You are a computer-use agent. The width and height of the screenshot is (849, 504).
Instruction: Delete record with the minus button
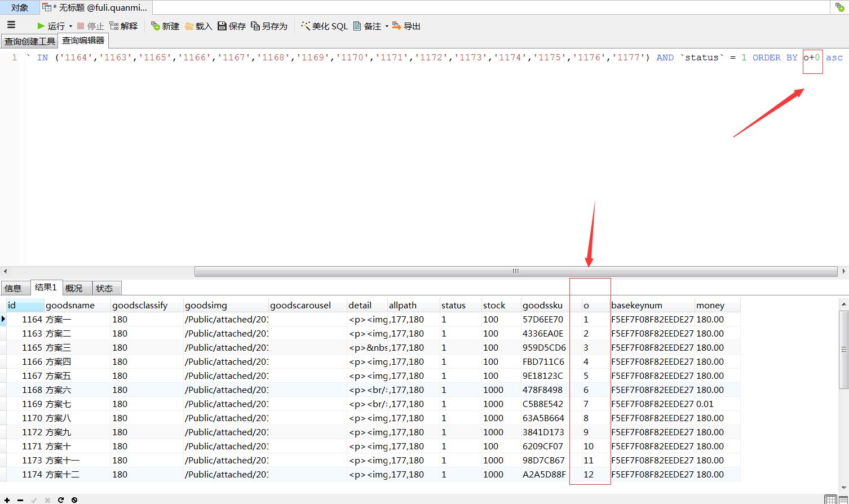(20, 499)
